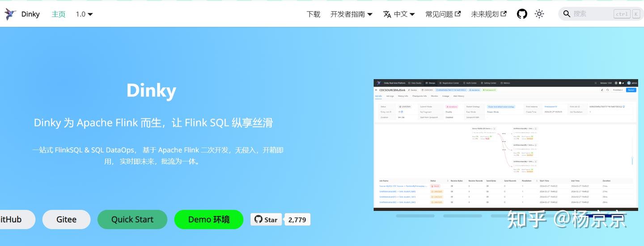Click the GitHub Star button
644x246 pixels.
click(266, 219)
